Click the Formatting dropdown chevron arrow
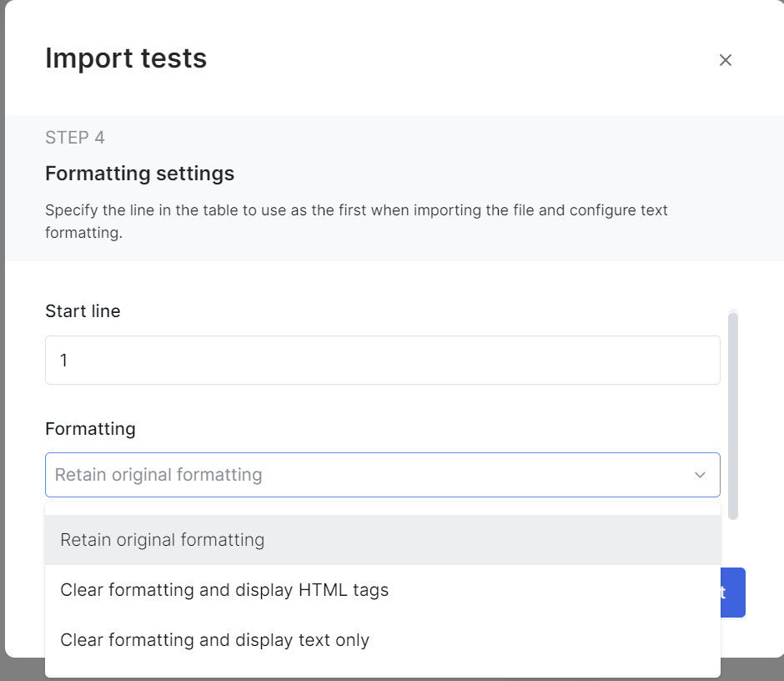The width and height of the screenshot is (784, 681). point(700,475)
